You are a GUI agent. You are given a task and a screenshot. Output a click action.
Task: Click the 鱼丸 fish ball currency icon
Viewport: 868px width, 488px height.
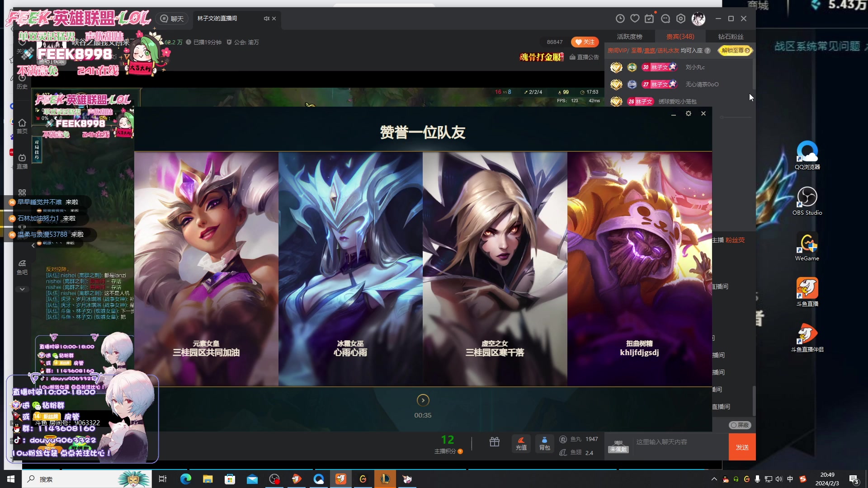[563, 439]
